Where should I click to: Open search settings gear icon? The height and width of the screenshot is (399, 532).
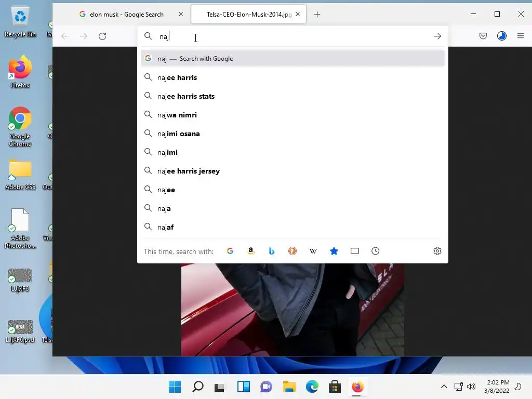click(437, 251)
